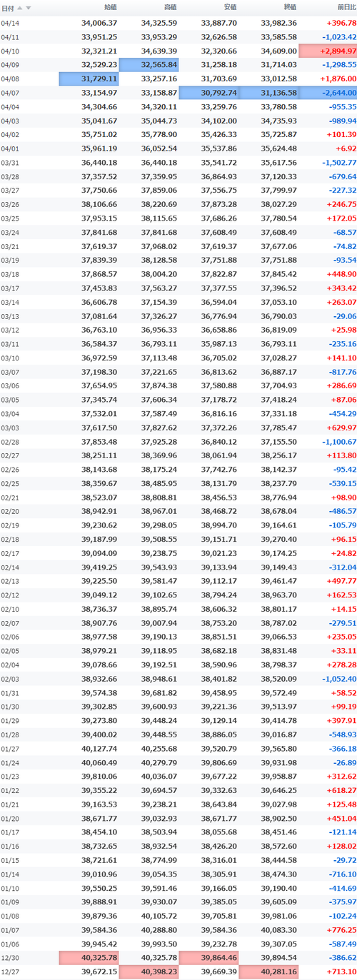Click the 安値 column header
The height and width of the screenshot is (980, 357).
point(229,8)
